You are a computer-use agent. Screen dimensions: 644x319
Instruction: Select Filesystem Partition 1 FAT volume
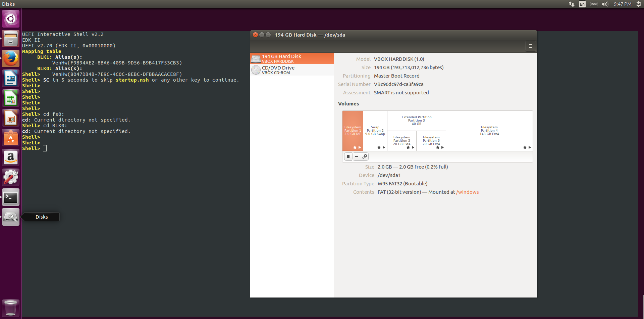(x=353, y=131)
